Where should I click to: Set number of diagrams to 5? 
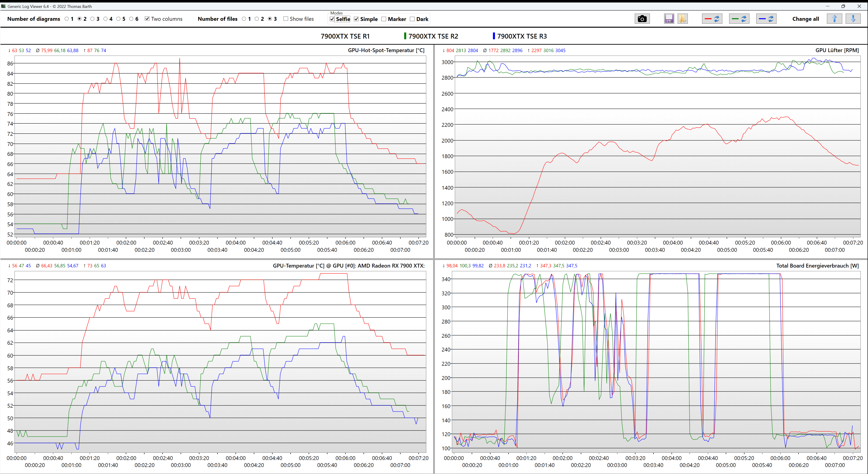point(118,19)
